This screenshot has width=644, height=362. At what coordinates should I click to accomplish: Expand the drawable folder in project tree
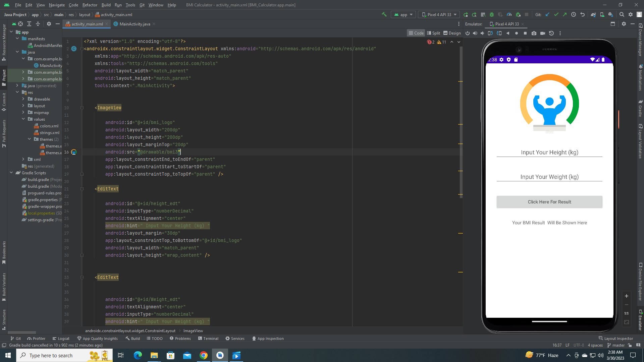(23, 99)
